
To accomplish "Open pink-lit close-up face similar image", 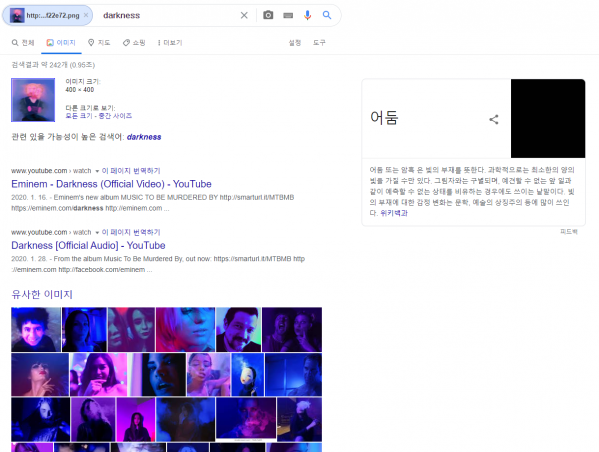I will pos(185,329).
